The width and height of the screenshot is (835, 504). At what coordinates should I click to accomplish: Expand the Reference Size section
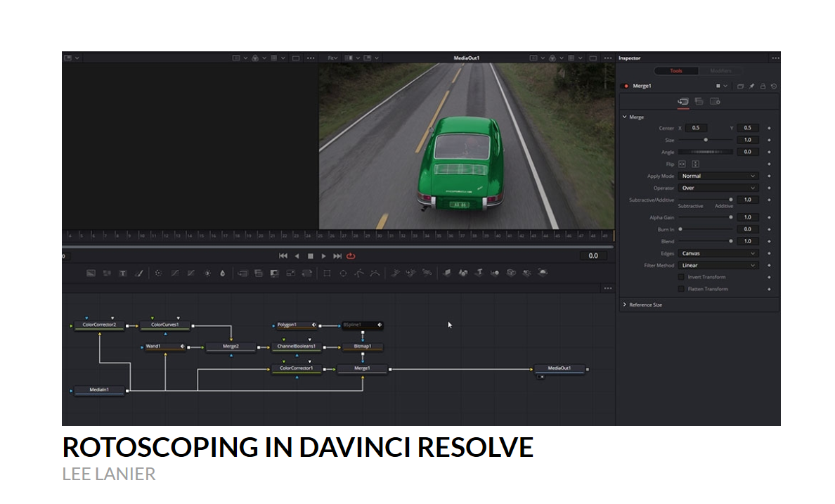(625, 305)
